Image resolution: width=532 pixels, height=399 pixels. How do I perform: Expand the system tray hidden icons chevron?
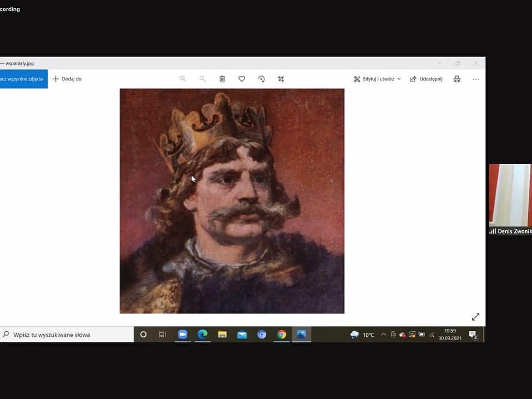[383, 335]
